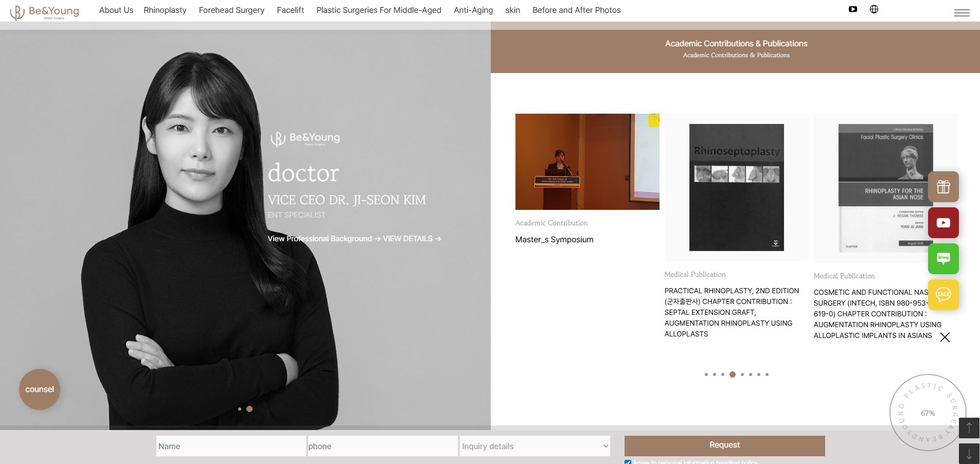Viewport: 980px width, 464px height.
Task: Click the Name input field
Action: click(x=230, y=446)
